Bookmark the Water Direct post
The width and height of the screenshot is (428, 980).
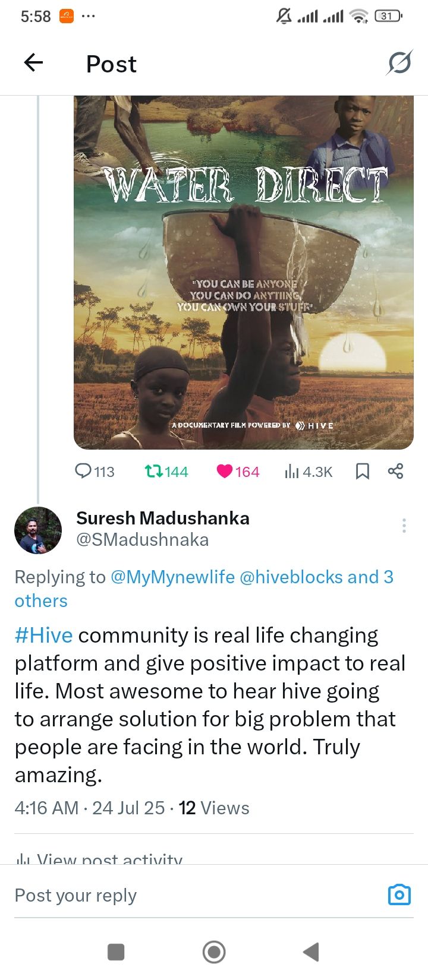tap(363, 472)
